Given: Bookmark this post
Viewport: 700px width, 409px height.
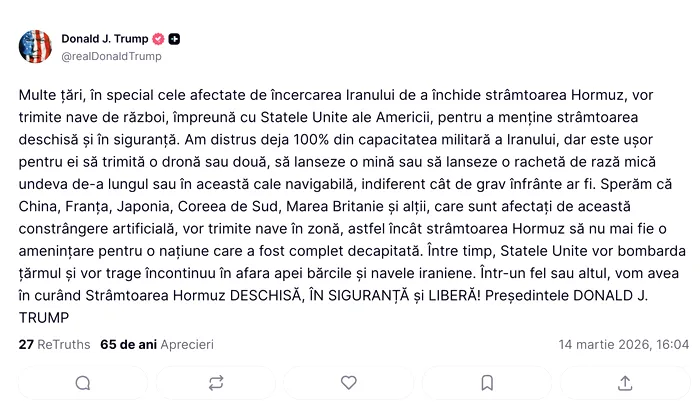Looking at the screenshot, I should (x=487, y=382).
